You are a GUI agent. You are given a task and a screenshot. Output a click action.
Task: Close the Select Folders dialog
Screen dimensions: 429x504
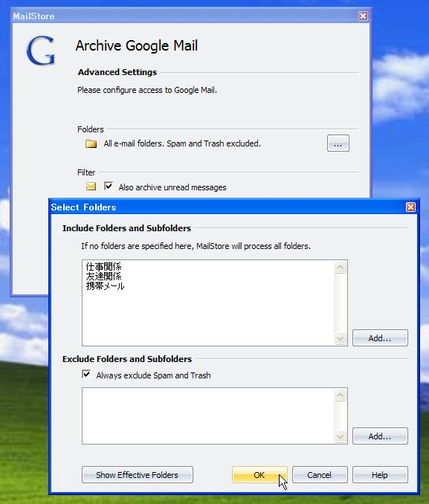410,207
